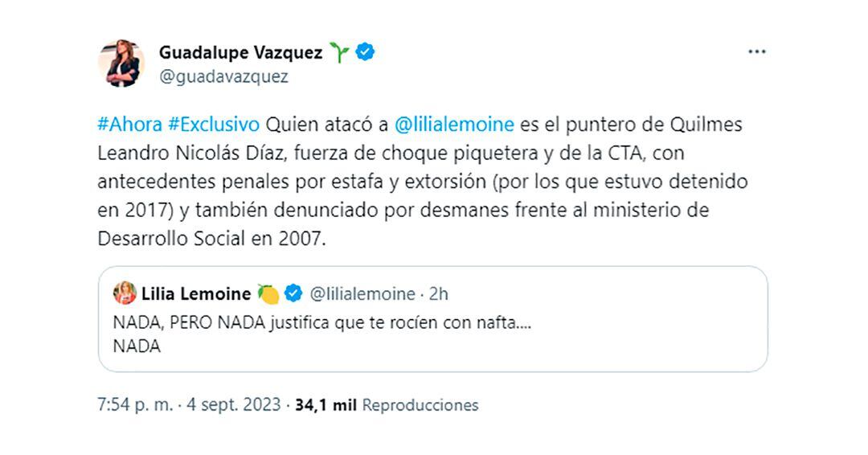Viewport: 868px width, 455px height.
Task: Click the 2h timestamp of quoted tweet
Action: click(x=438, y=294)
